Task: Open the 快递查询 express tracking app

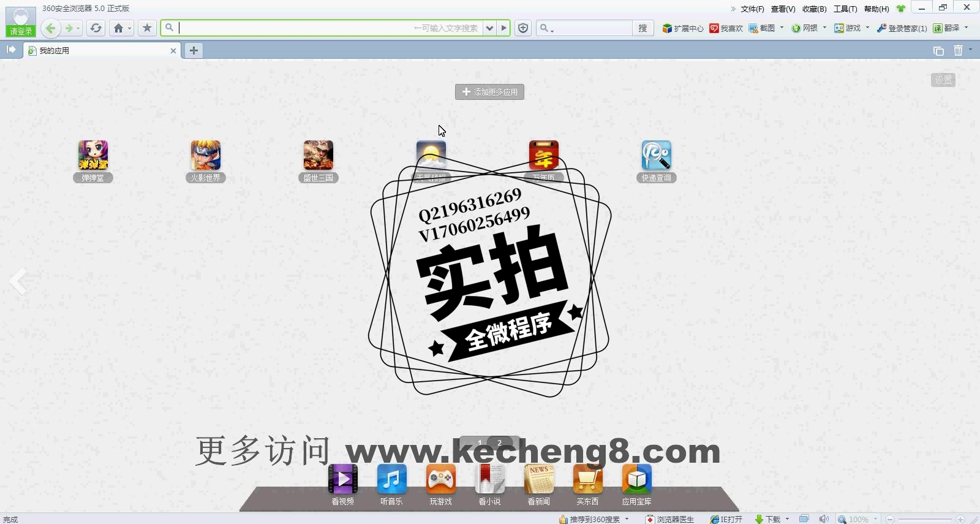Action: point(657,155)
